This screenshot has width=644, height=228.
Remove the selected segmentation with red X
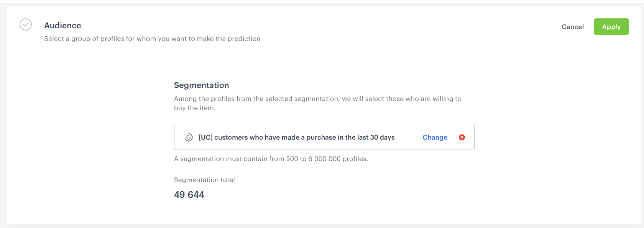(x=462, y=137)
